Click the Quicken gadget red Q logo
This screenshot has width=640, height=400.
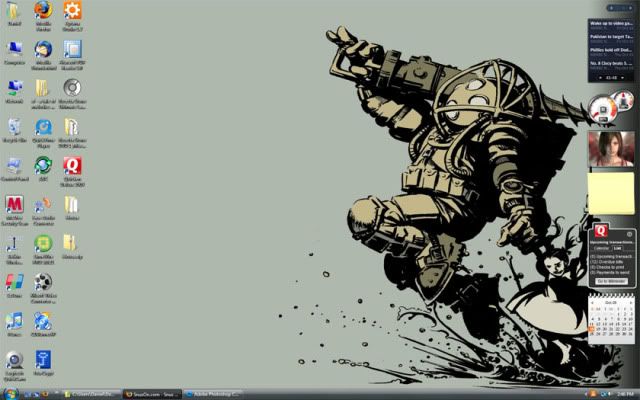pos(600,231)
